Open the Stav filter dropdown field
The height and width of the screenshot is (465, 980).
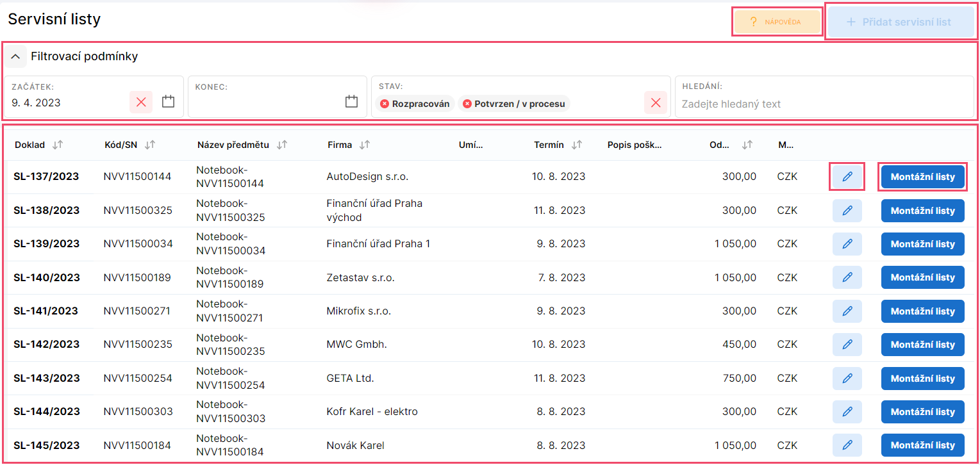click(520, 97)
